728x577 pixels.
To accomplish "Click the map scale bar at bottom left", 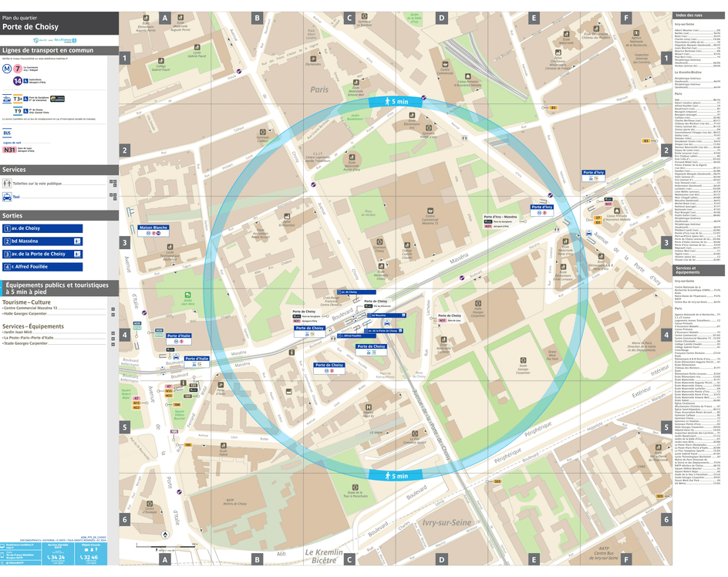I will 166,547.
